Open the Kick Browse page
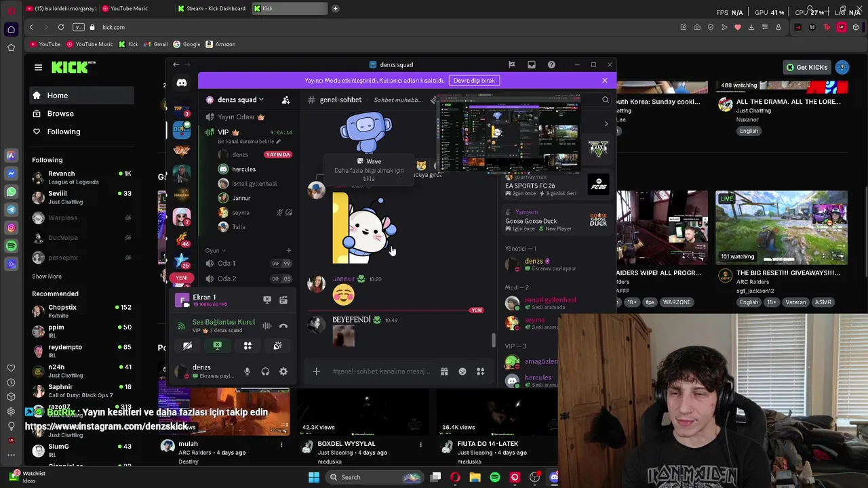Viewport: 868px width, 488px height. point(60,113)
